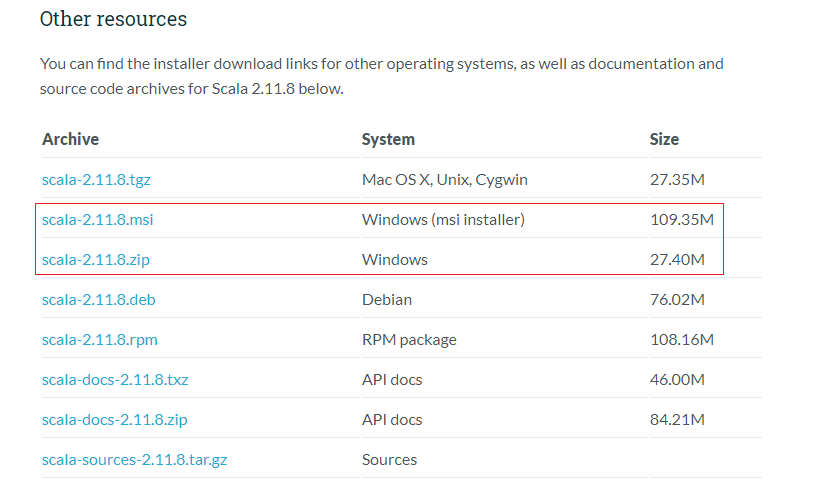
Task: Click the Debian system cell
Action: coord(386,300)
